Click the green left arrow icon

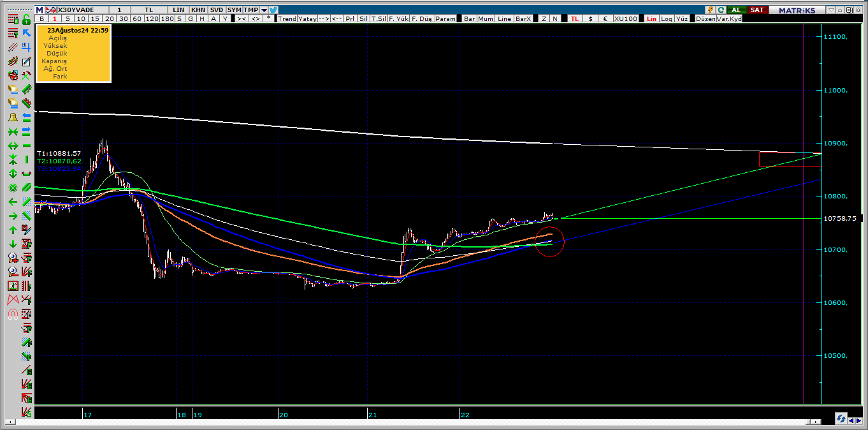13,202
